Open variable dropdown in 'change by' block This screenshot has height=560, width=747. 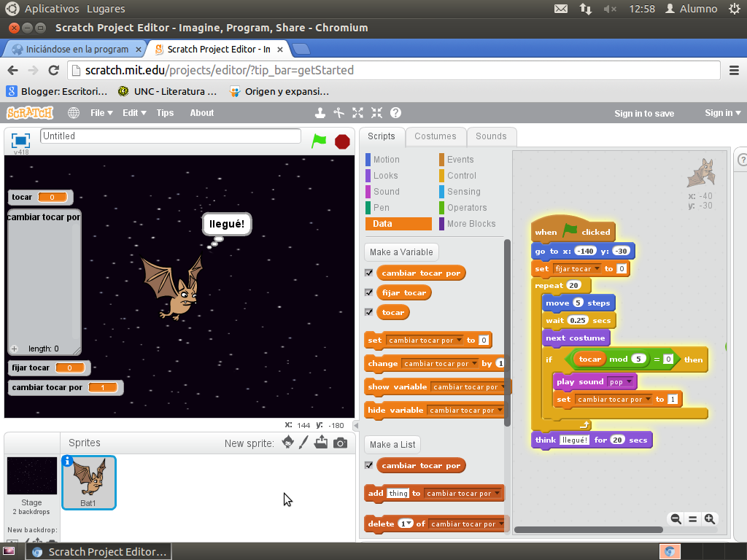click(x=474, y=363)
